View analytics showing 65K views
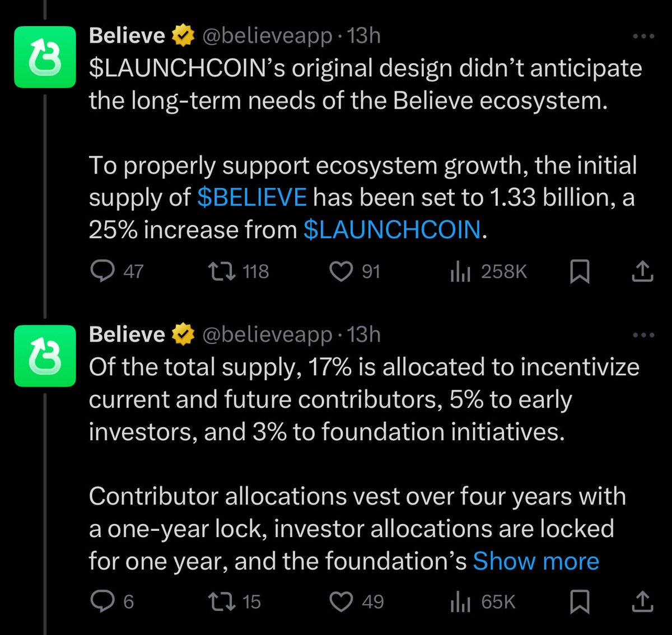 [x=460, y=603]
